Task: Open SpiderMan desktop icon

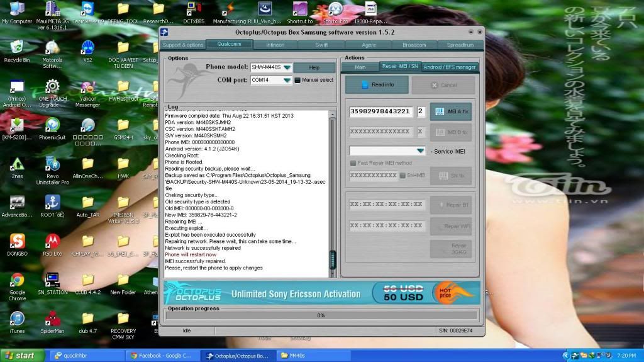Action: pyautogui.click(x=52, y=322)
